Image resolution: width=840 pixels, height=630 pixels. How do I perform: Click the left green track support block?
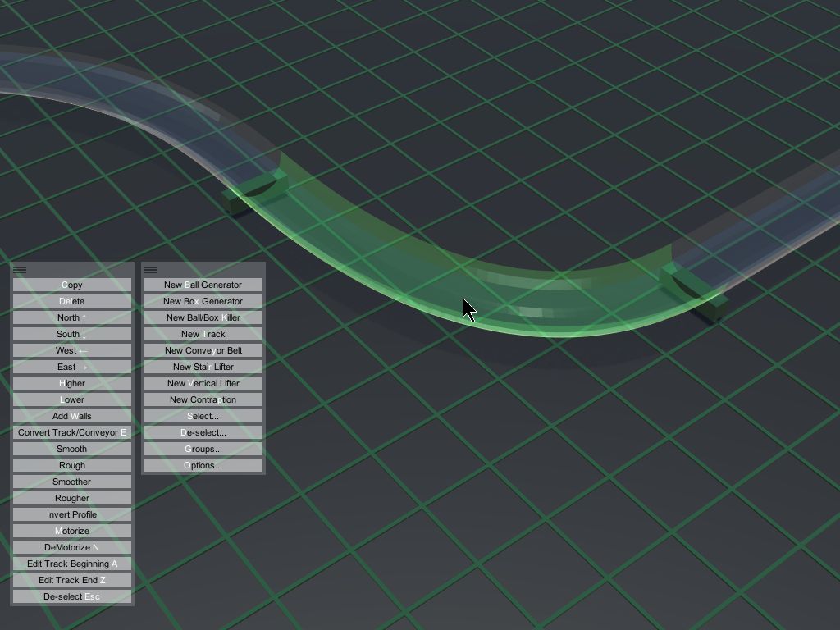[x=254, y=193]
